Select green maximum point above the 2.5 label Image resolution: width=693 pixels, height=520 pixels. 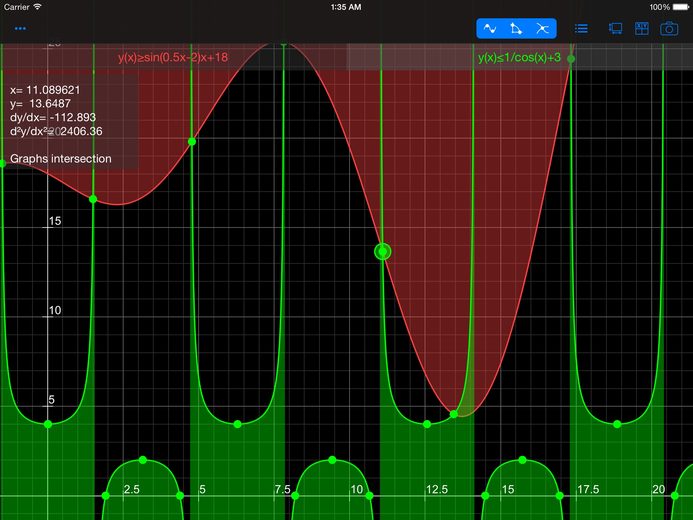point(143,460)
